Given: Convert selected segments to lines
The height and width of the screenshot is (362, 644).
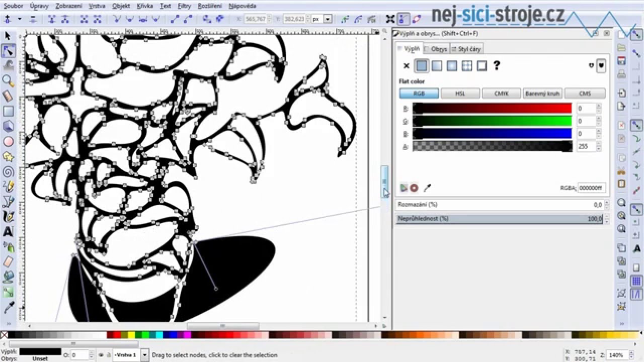Looking at the screenshot, I should tap(175, 19).
